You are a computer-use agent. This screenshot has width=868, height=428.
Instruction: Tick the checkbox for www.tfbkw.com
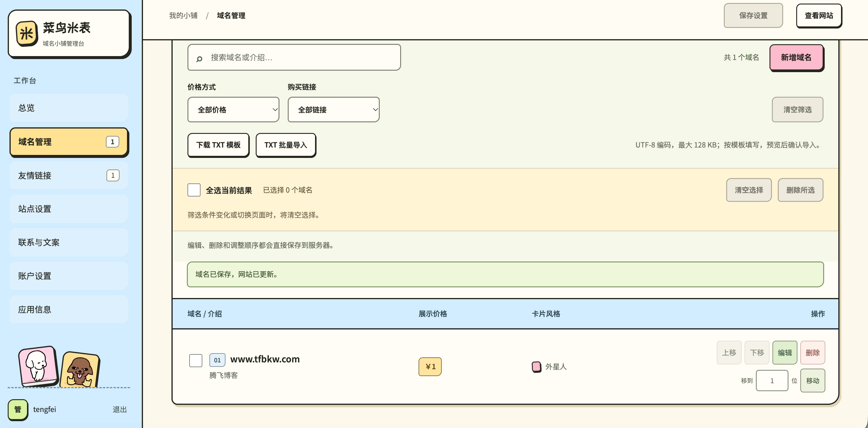[196, 360]
